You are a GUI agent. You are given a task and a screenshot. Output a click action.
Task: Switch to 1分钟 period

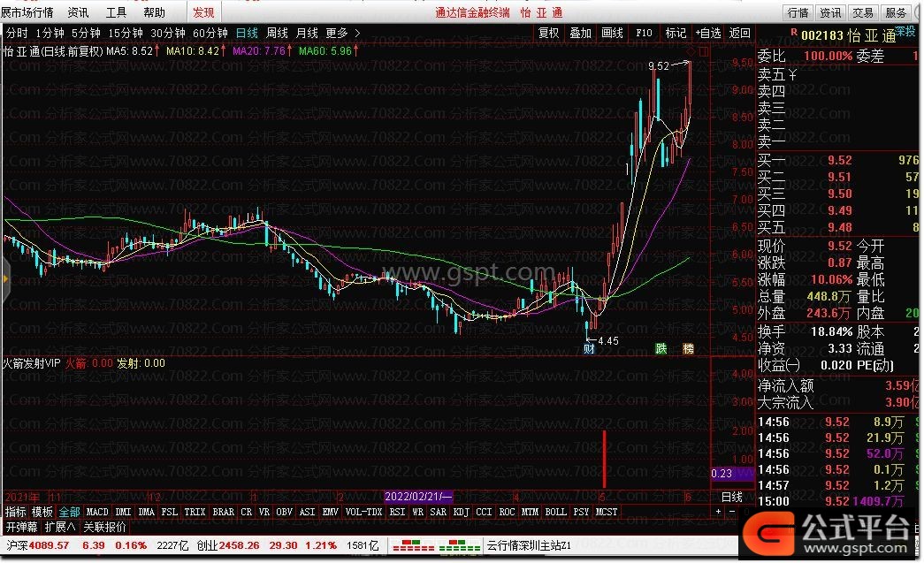click(x=50, y=33)
